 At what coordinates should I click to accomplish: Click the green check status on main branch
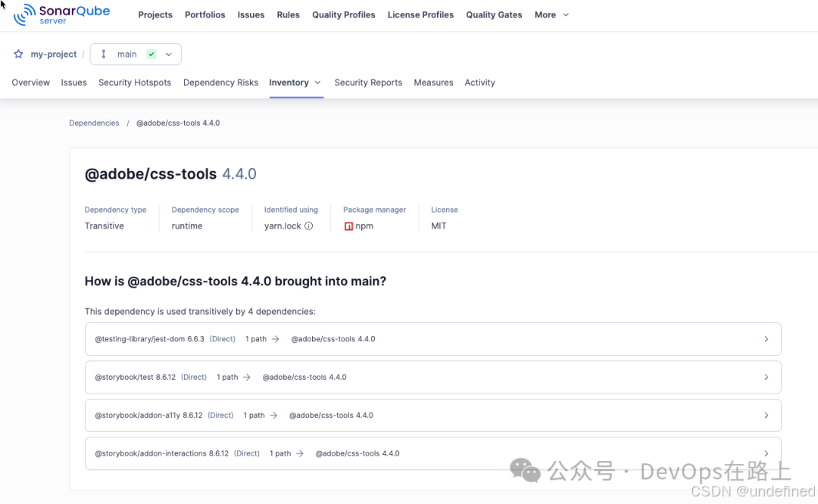pyautogui.click(x=151, y=54)
